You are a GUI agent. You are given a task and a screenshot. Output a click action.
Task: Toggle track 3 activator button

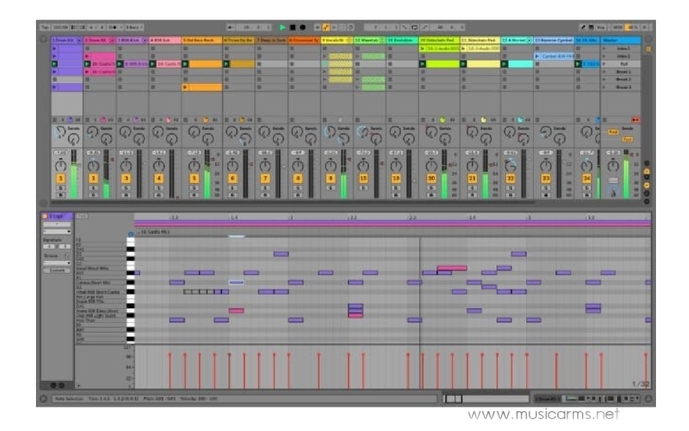(126, 178)
